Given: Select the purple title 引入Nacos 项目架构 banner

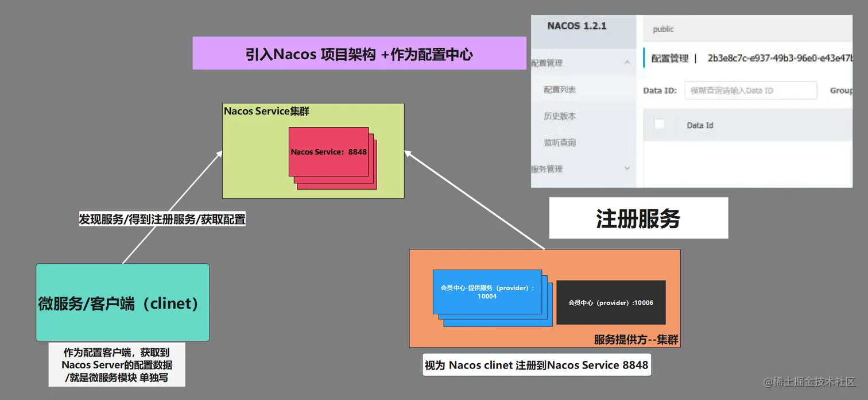Looking at the screenshot, I should pos(359,53).
